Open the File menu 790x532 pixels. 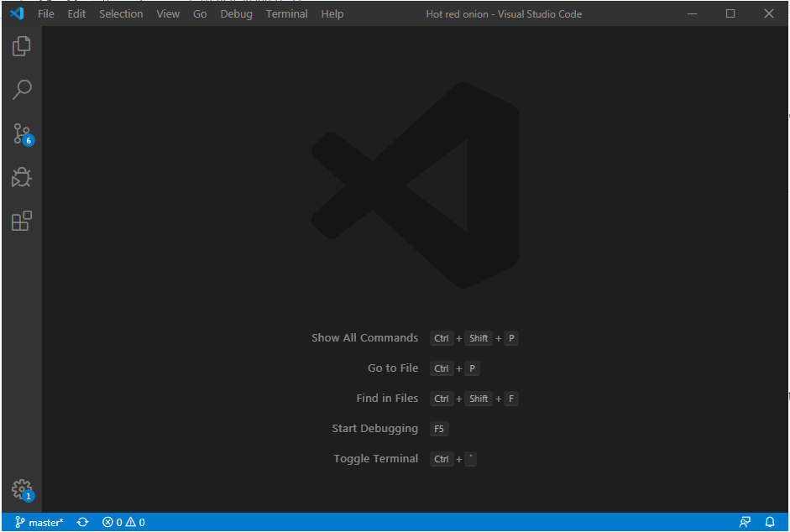coord(45,13)
